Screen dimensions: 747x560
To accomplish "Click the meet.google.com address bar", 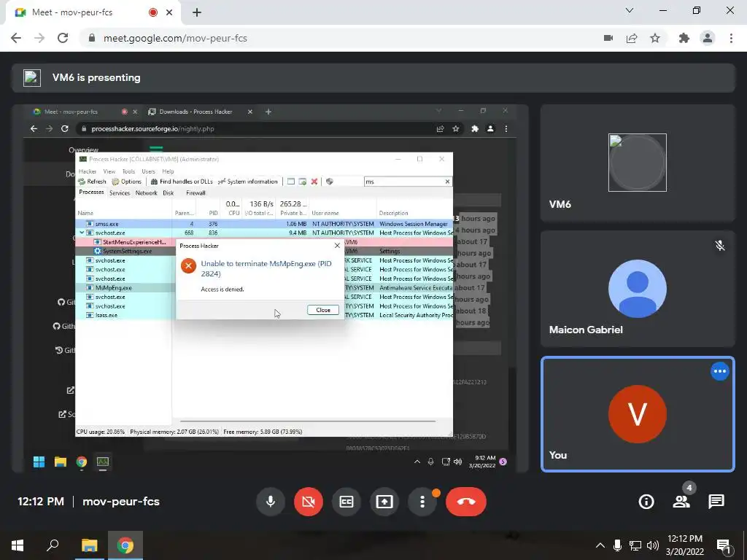I will click(333, 38).
